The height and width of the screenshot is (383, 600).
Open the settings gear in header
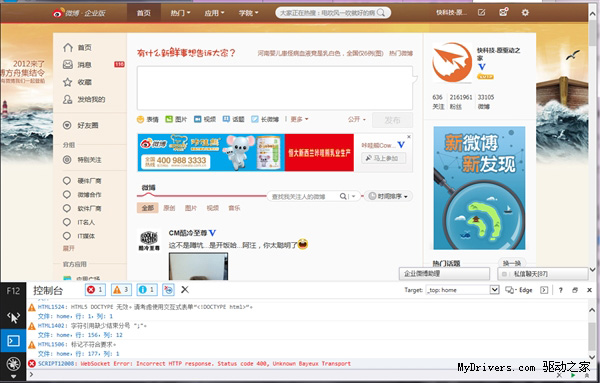click(525, 13)
